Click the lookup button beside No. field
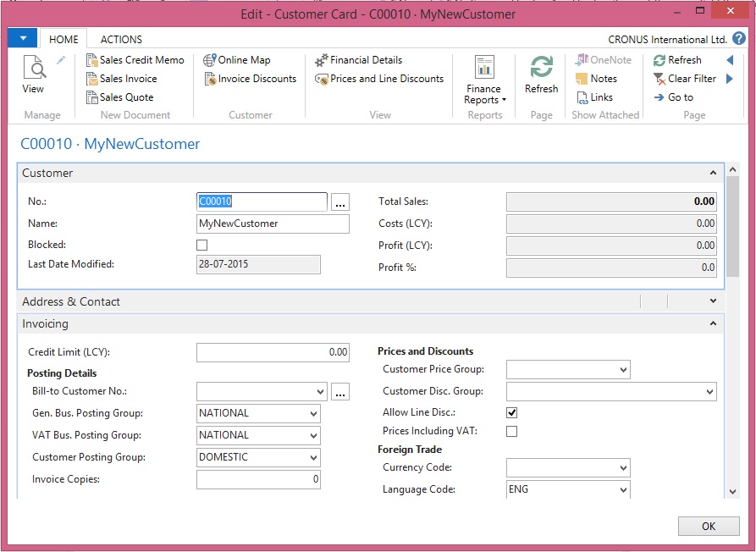The height and width of the screenshot is (552, 756). point(339,202)
